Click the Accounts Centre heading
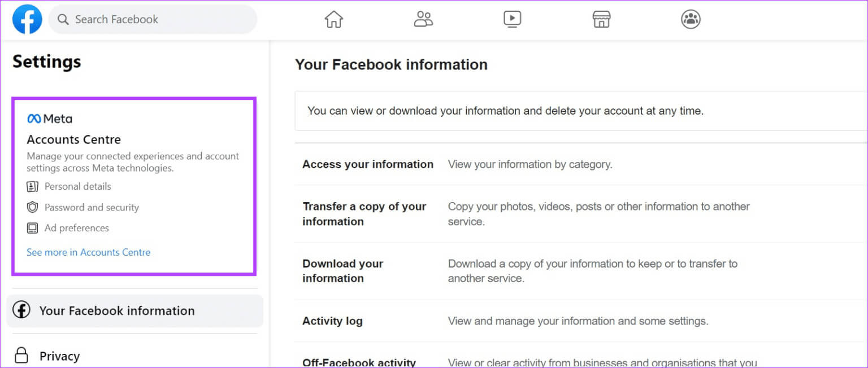The image size is (868, 368). point(74,139)
